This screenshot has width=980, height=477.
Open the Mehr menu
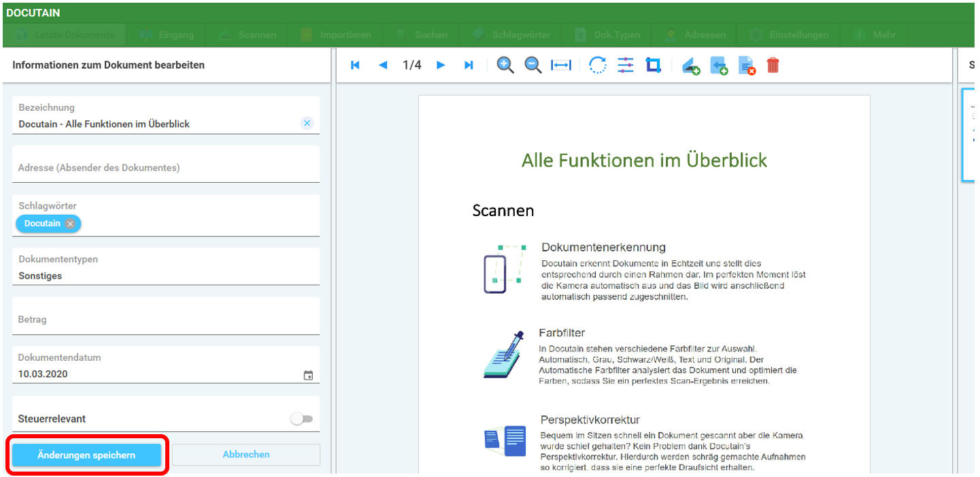pos(875,35)
